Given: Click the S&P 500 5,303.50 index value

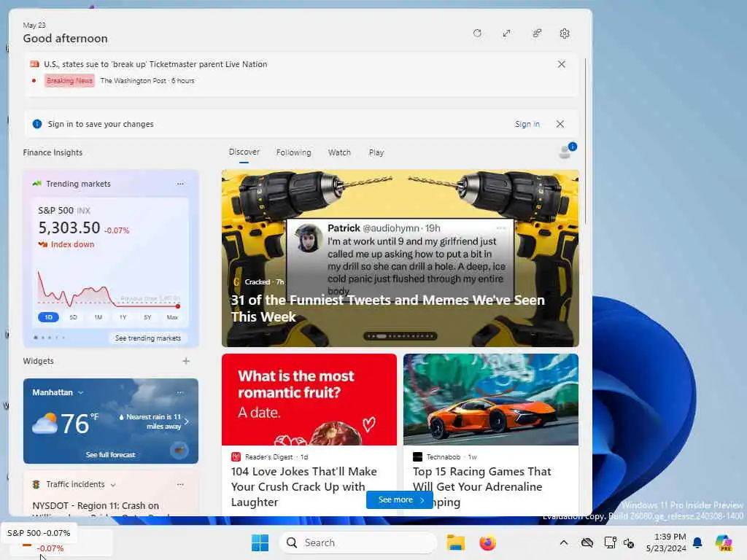Looking at the screenshot, I should pyautogui.click(x=69, y=227).
